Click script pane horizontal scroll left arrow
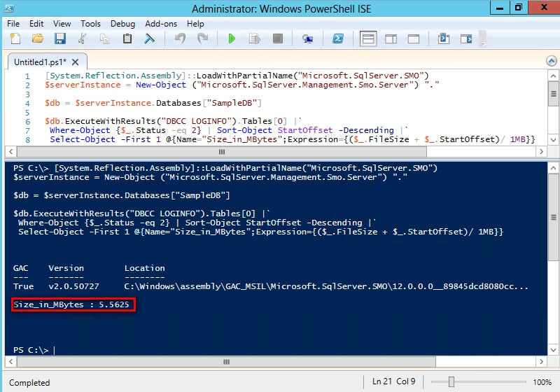Screen dimensions: 560x392 tap(10, 151)
